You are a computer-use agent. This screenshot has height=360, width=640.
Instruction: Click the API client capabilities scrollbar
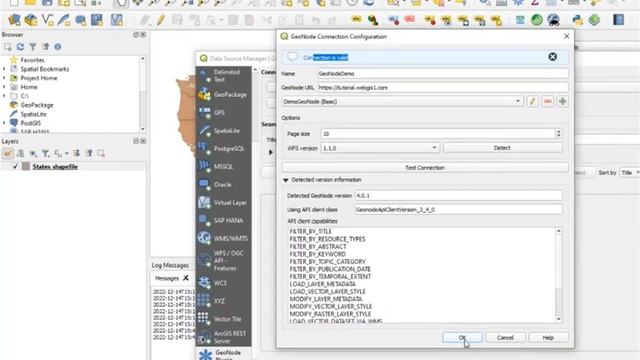pyautogui.click(x=559, y=275)
